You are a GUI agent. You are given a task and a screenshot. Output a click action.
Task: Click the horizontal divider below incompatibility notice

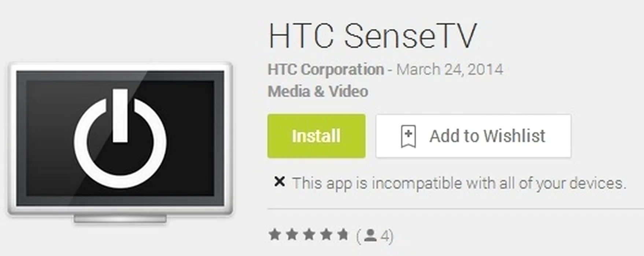[456, 209]
